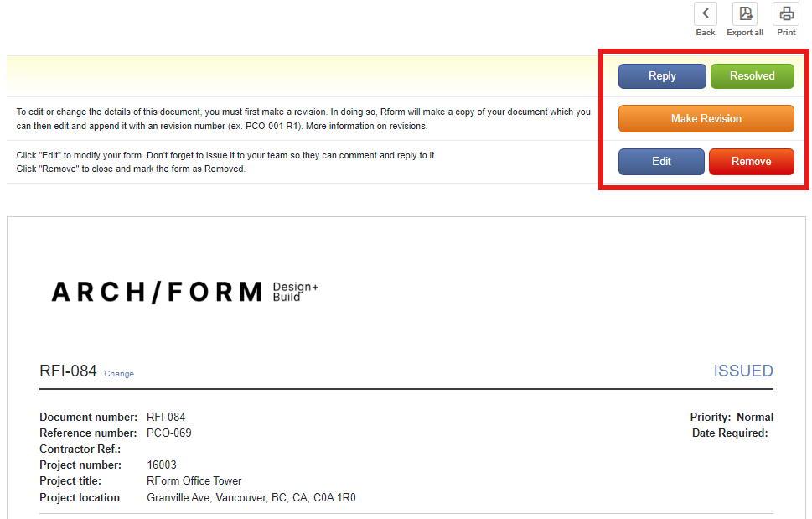Open the More information on revisions link
This screenshot has width=812, height=519.
tap(366, 126)
